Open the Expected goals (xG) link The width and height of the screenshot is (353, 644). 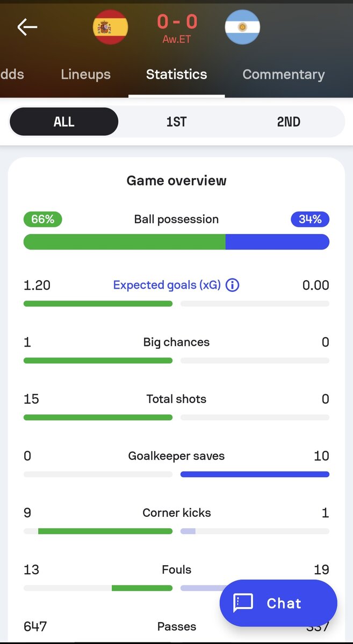(167, 285)
